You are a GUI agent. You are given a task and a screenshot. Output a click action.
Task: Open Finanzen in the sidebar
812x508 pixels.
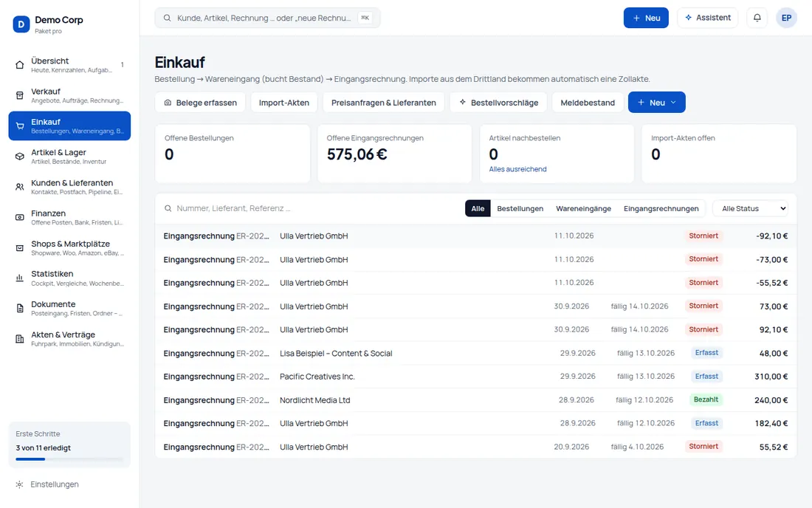69,218
